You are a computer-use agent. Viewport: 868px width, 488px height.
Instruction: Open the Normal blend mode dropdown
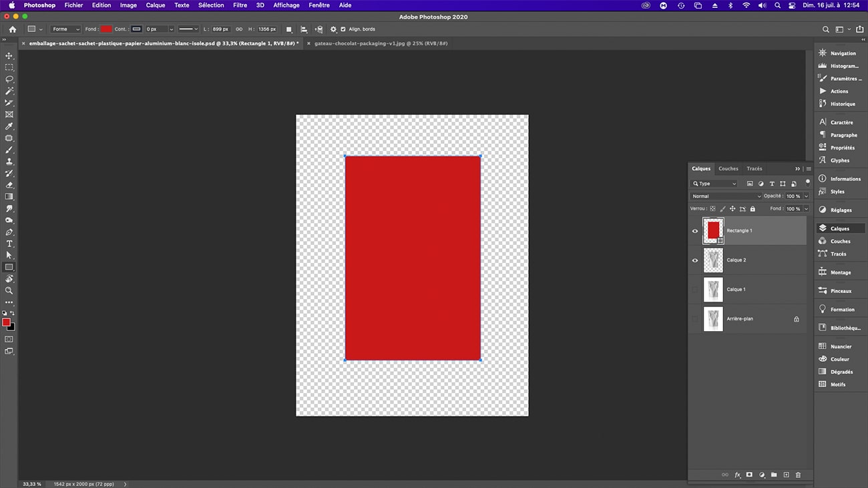tap(726, 196)
